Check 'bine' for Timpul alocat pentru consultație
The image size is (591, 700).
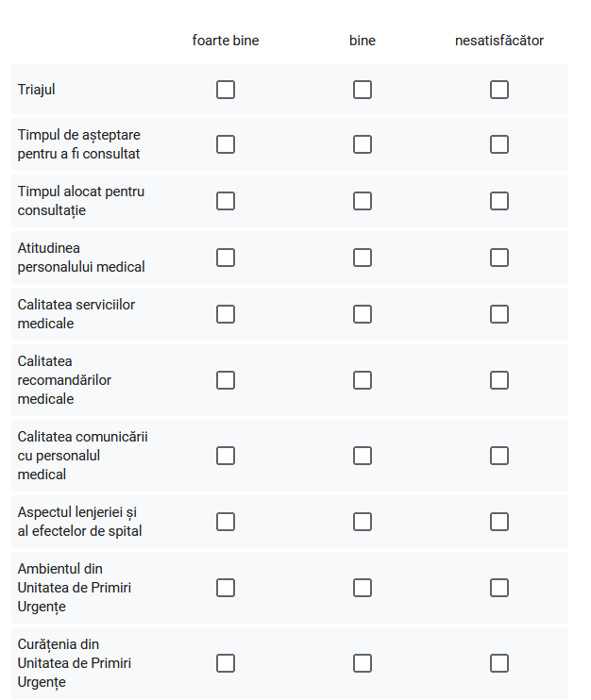[363, 201]
